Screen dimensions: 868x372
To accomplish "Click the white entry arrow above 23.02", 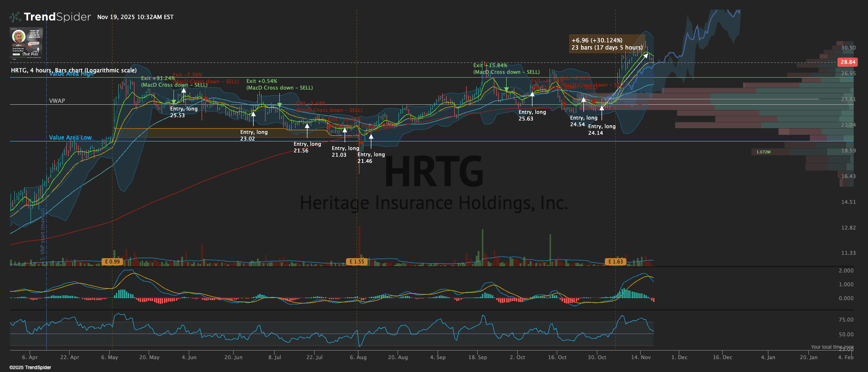I will (x=254, y=114).
